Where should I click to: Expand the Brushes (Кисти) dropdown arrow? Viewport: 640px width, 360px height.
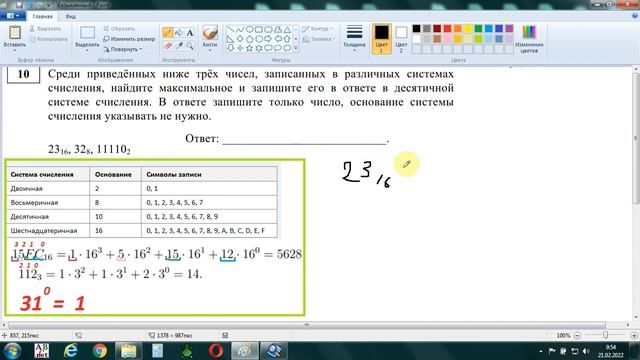pyautogui.click(x=210, y=51)
